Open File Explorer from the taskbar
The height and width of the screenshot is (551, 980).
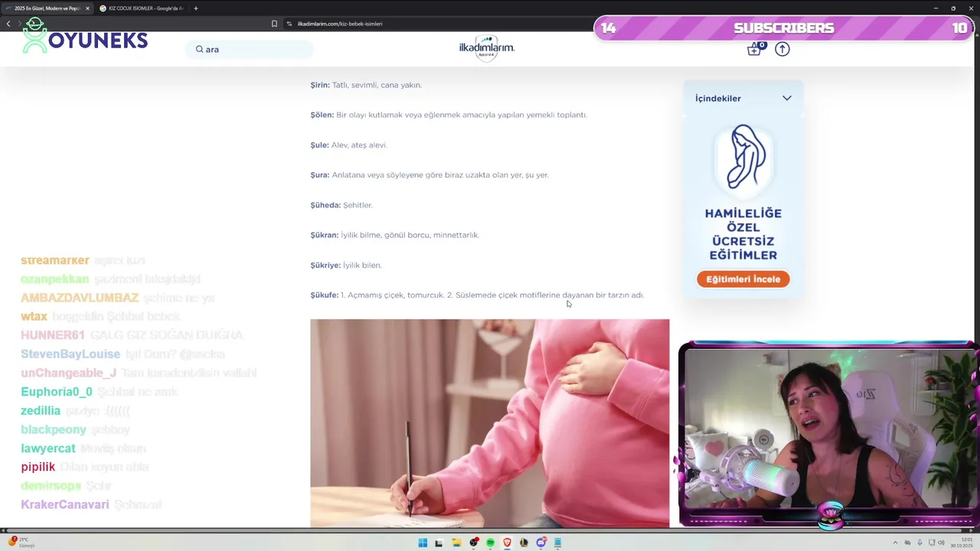[x=456, y=543]
